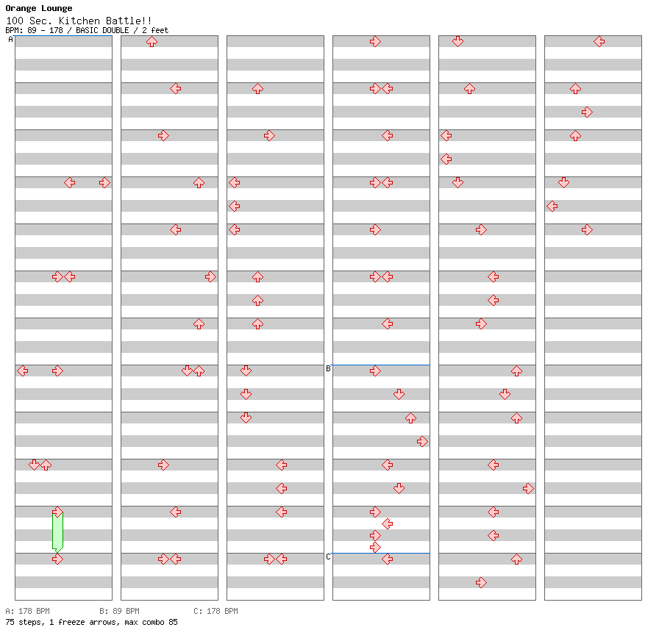The width and height of the screenshot is (659, 644).
Task: Click the left arrow atop the sixth column
Action: coord(599,42)
